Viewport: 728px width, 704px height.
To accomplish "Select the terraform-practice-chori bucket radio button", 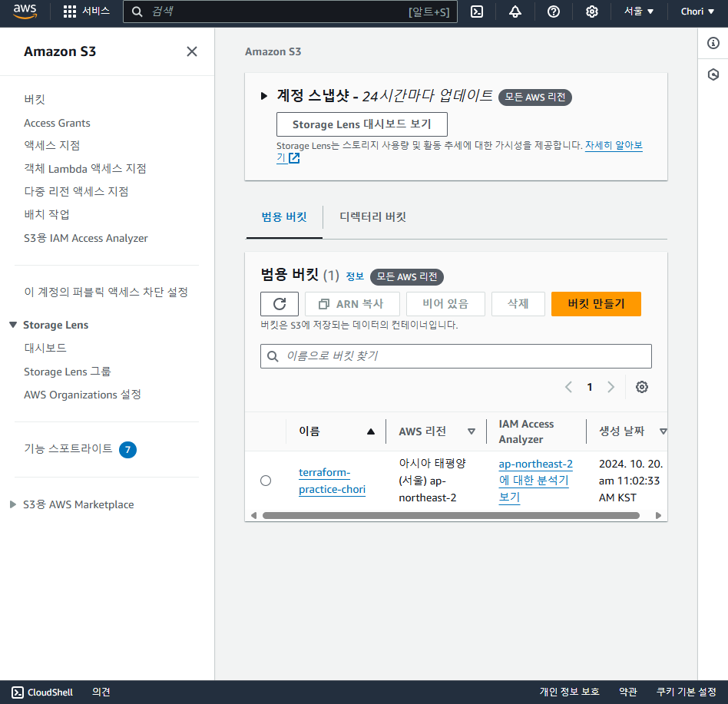I will click(x=266, y=481).
